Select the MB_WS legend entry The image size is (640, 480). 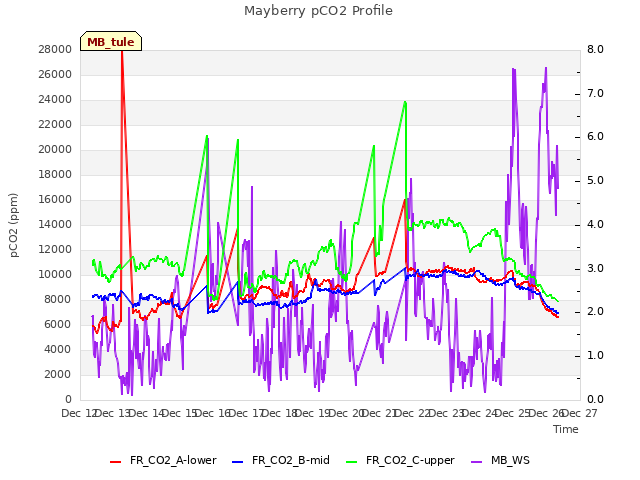[500, 460]
